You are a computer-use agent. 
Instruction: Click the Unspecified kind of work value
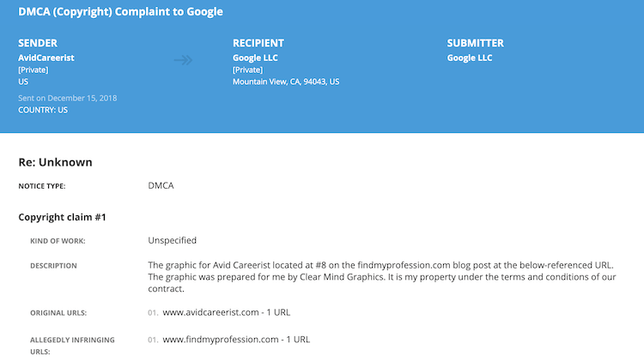[172, 240]
